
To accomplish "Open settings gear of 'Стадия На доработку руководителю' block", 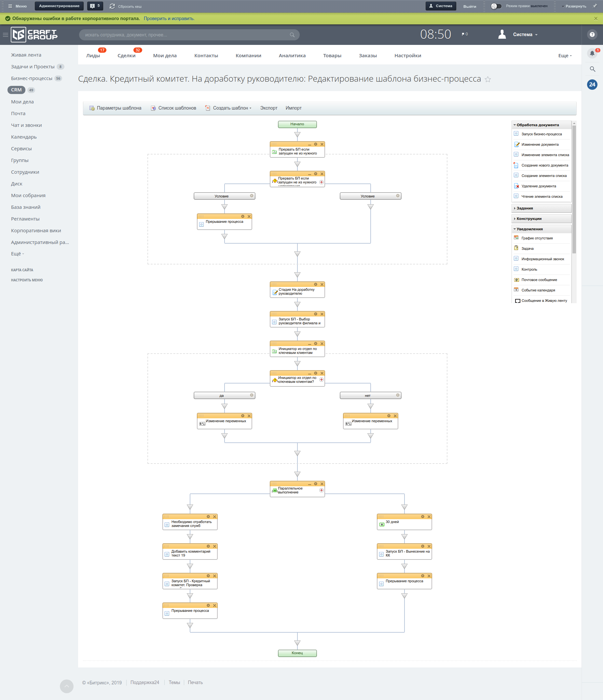I will tap(315, 285).
